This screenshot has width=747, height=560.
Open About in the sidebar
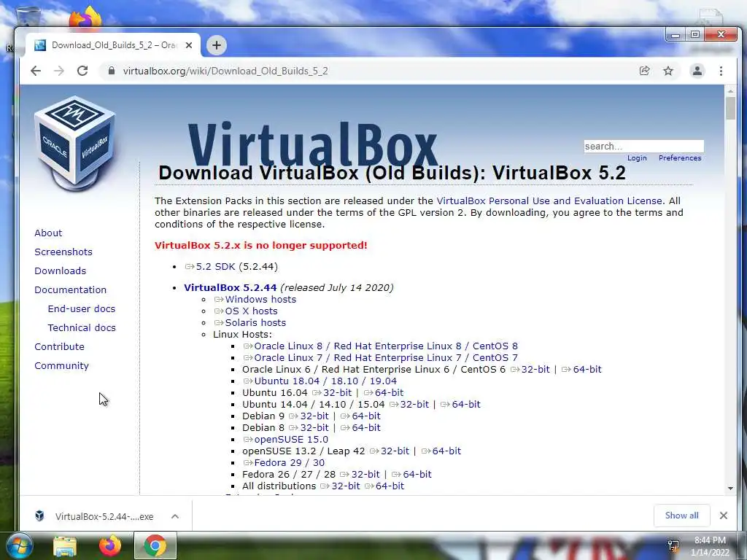(x=48, y=233)
